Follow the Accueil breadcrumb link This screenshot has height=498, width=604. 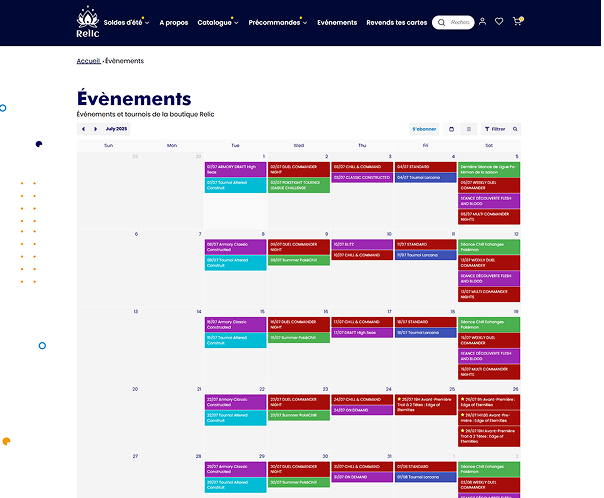88,61
